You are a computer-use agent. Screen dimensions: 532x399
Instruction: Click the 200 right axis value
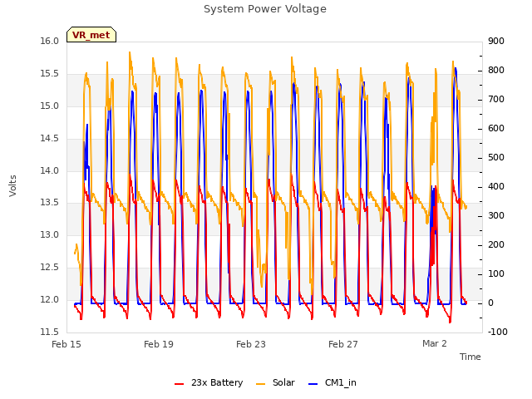pyautogui.click(x=496, y=245)
